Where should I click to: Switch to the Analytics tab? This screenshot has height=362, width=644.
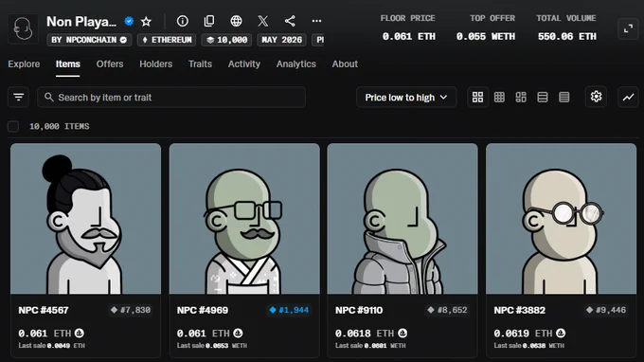click(296, 64)
